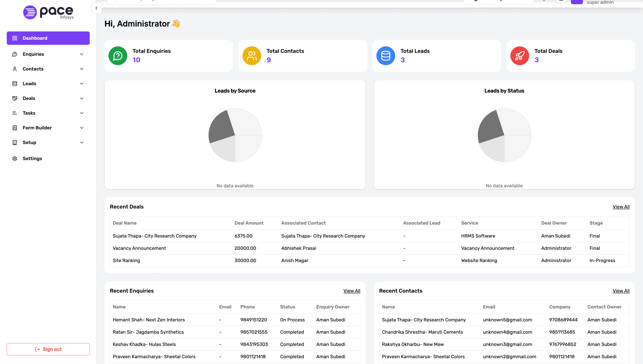Click the Leads database icon
Viewport: 643px width, 364px height.
[x=15, y=83]
